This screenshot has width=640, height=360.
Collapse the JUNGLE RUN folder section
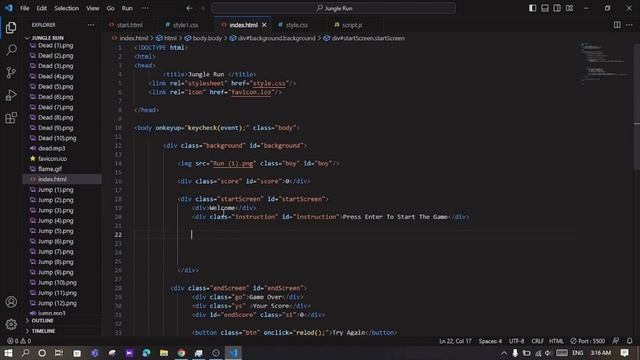(47, 38)
